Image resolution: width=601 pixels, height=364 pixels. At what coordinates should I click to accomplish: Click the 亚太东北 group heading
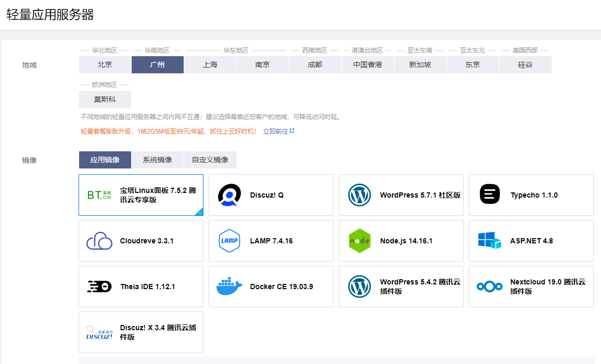(x=472, y=50)
